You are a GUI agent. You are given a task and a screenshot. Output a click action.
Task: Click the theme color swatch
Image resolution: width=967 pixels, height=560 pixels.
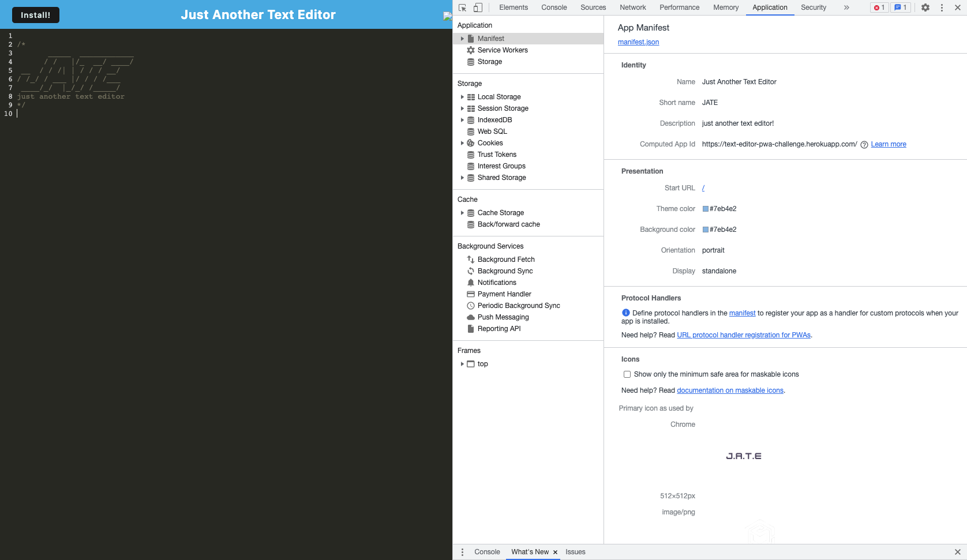point(704,209)
